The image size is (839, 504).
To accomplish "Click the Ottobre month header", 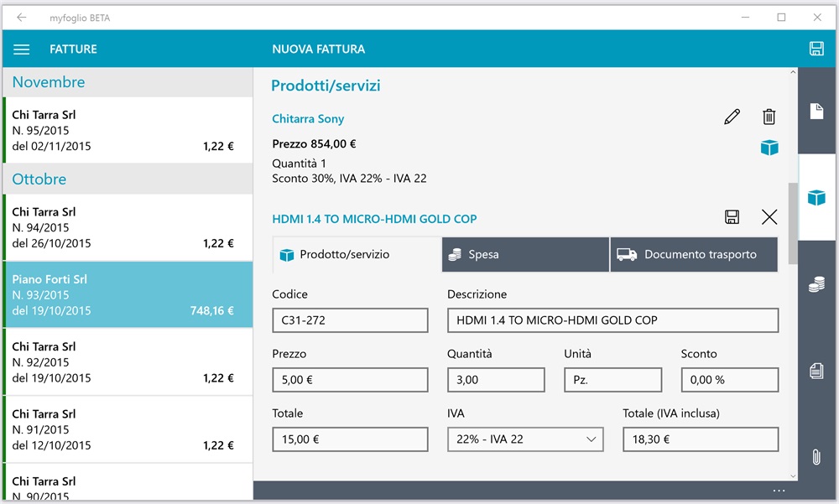I will pos(128,179).
